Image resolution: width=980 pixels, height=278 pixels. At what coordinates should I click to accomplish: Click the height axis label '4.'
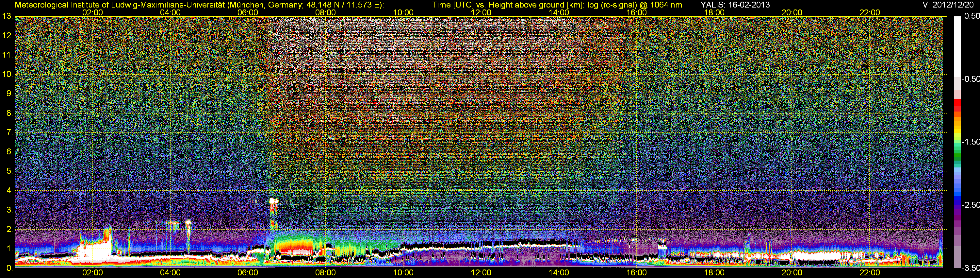coord(9,190)
